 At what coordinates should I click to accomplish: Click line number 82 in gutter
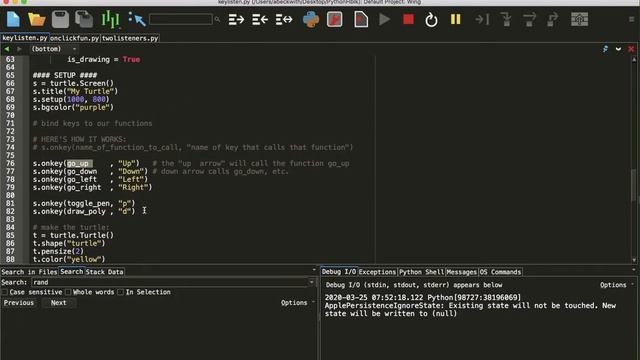[10, 211]
